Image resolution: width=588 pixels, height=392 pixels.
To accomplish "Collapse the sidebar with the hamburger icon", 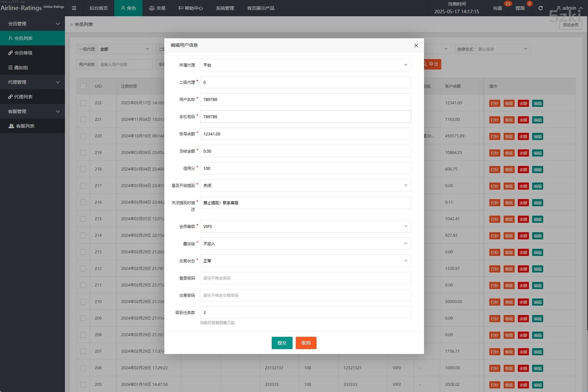I will pos(74,8).
